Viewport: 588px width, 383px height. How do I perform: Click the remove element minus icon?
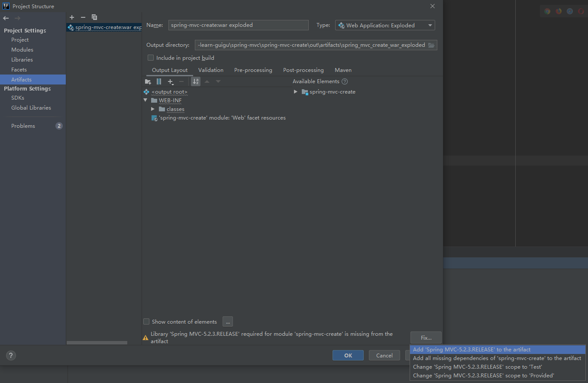click(181, 81)
